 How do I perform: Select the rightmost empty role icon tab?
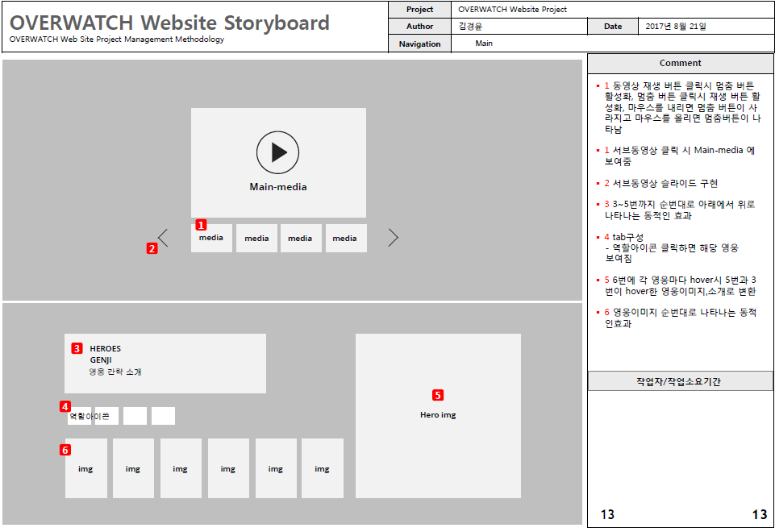click(x=163, y=416)
